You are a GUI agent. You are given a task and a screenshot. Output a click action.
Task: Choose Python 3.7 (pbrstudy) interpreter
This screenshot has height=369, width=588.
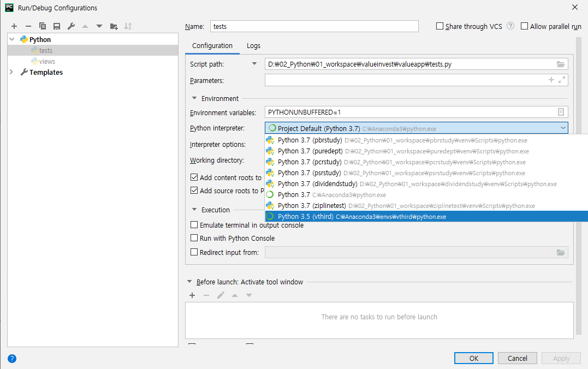426,140
